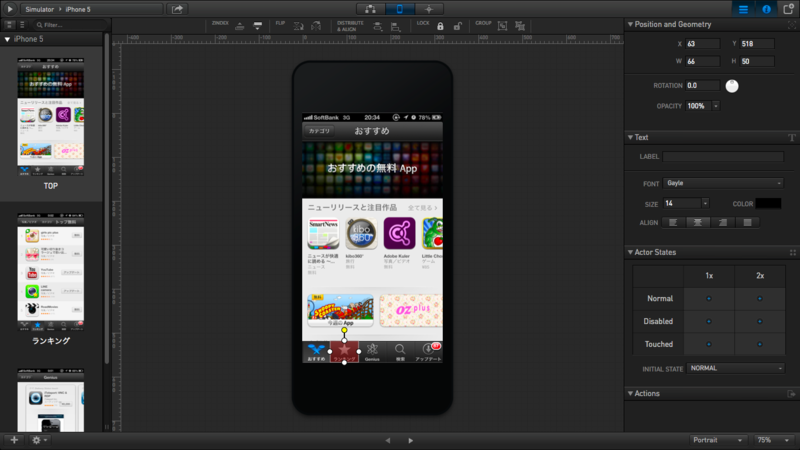
Task: Open the gear settings menu
Action: point(39,440)
